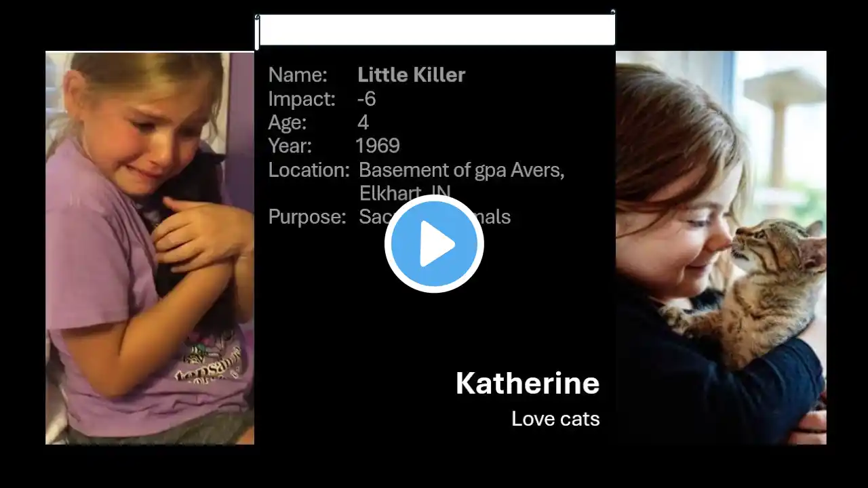
Task: Click the Impact value "-6"
Action: (366, 99)
